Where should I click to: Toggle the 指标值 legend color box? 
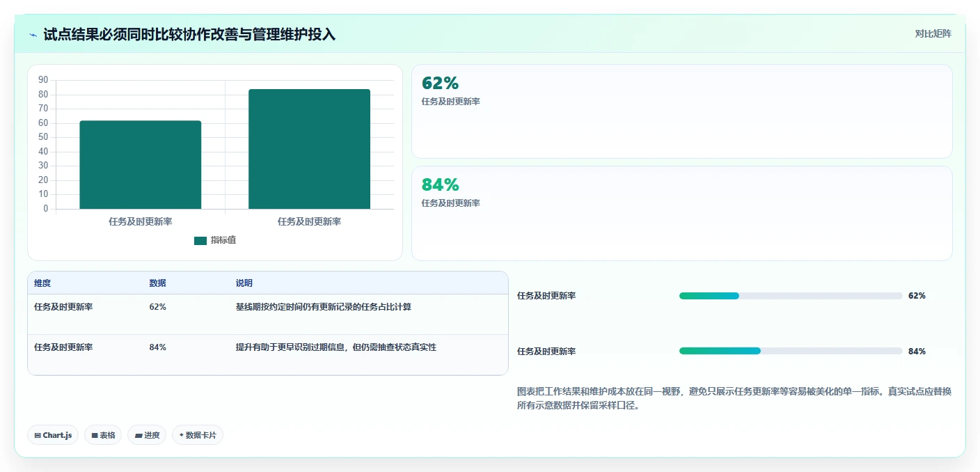pos(200,240)
